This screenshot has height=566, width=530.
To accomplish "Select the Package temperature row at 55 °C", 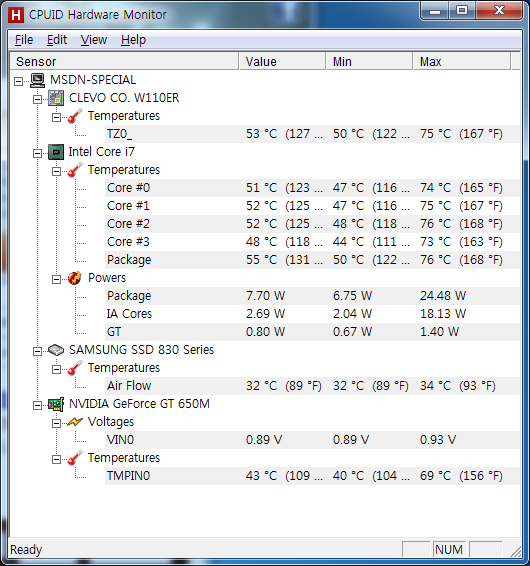I will point(312,260).
